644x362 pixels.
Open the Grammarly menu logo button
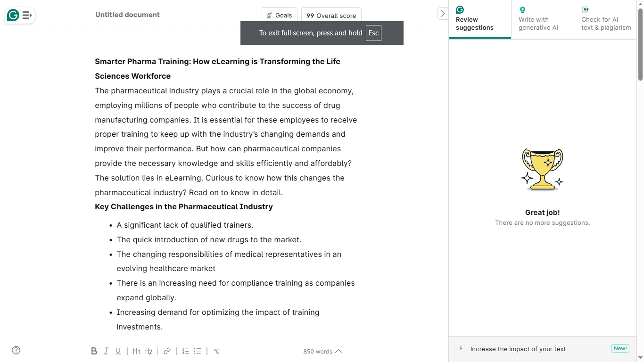[20, 16]
